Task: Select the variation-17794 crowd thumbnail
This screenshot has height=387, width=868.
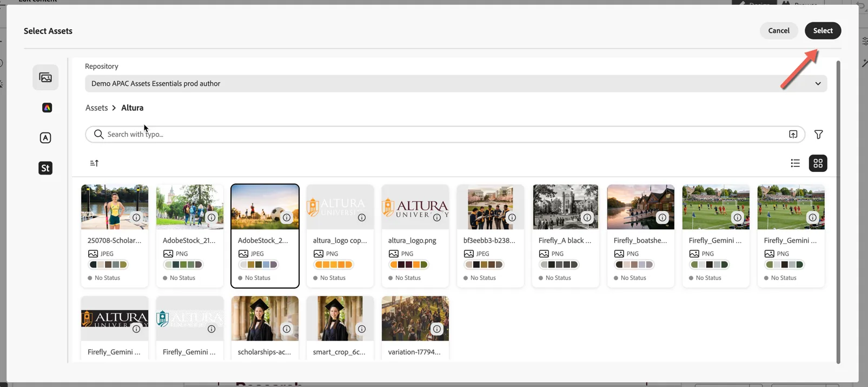Action: [415, 318]
